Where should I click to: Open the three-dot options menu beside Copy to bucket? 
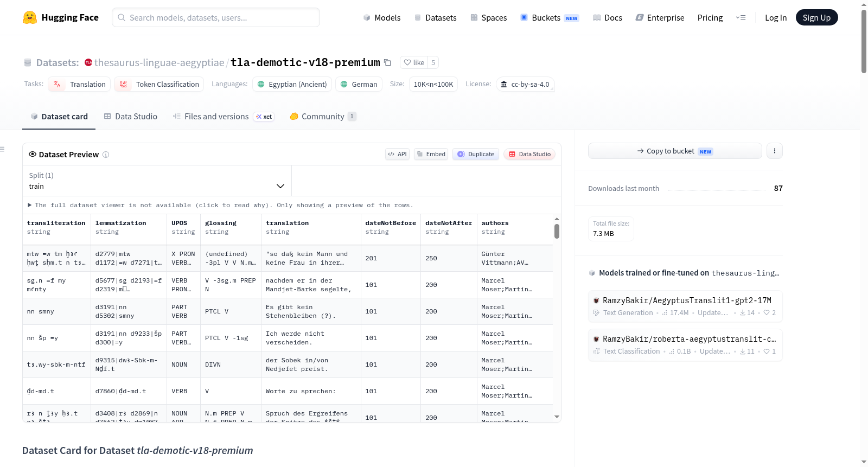(775, 151)
